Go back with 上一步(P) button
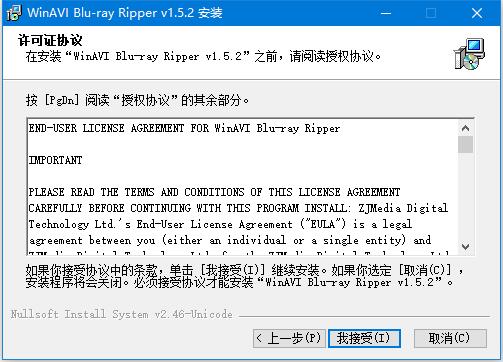This screenshot has height=362, width=503. (x=289, y=338)
